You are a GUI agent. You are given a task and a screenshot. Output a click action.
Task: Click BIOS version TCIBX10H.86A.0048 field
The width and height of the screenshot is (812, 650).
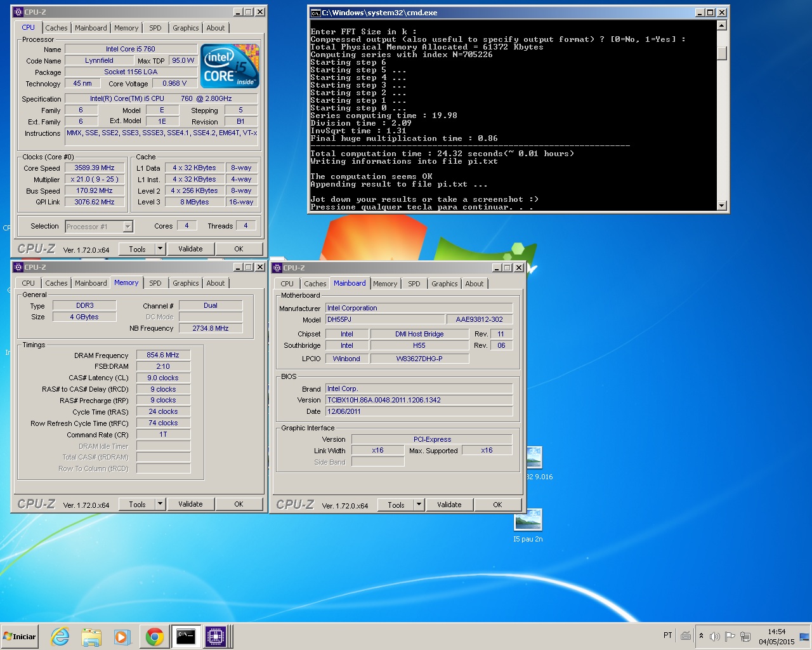419,401
